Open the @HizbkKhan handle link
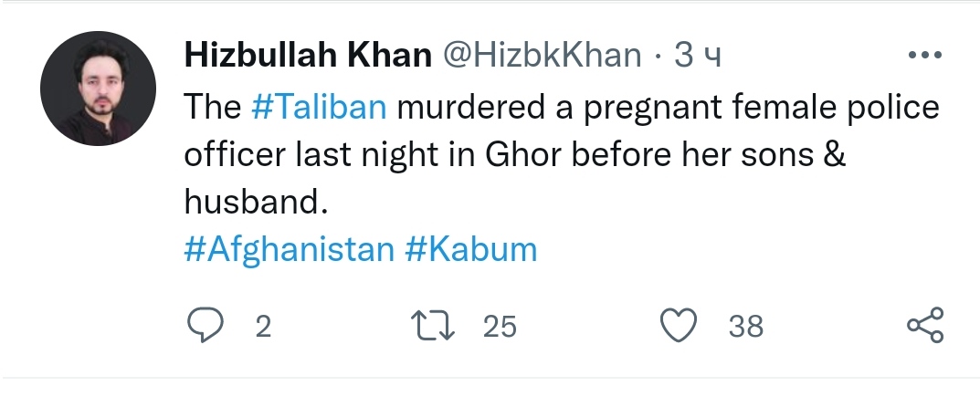The width and height of the screenshot is (980, 407). [542, 57]
